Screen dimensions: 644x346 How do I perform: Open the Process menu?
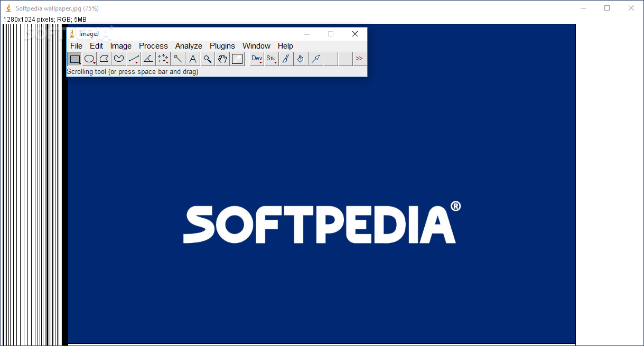click(x=153, y=46)
